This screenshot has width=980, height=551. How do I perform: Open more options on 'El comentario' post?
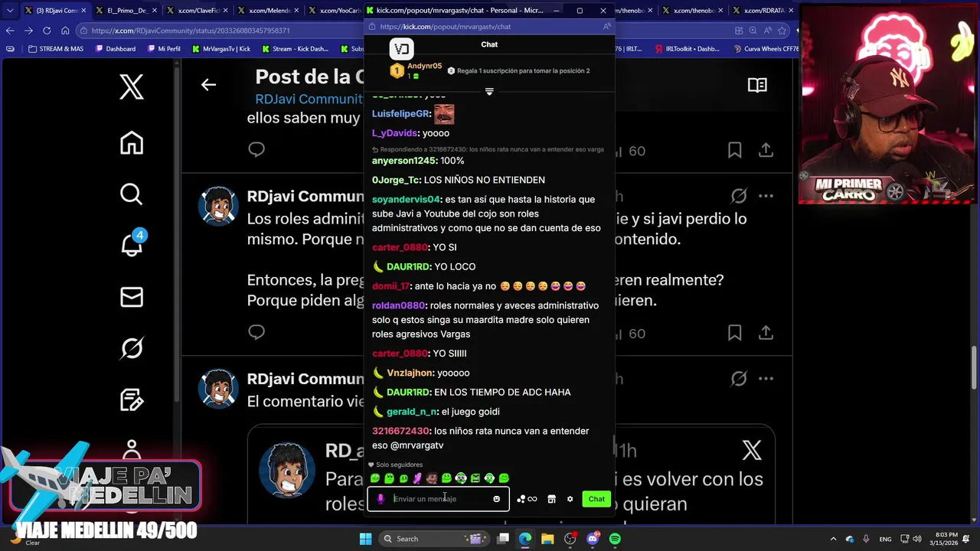(766, 378)
